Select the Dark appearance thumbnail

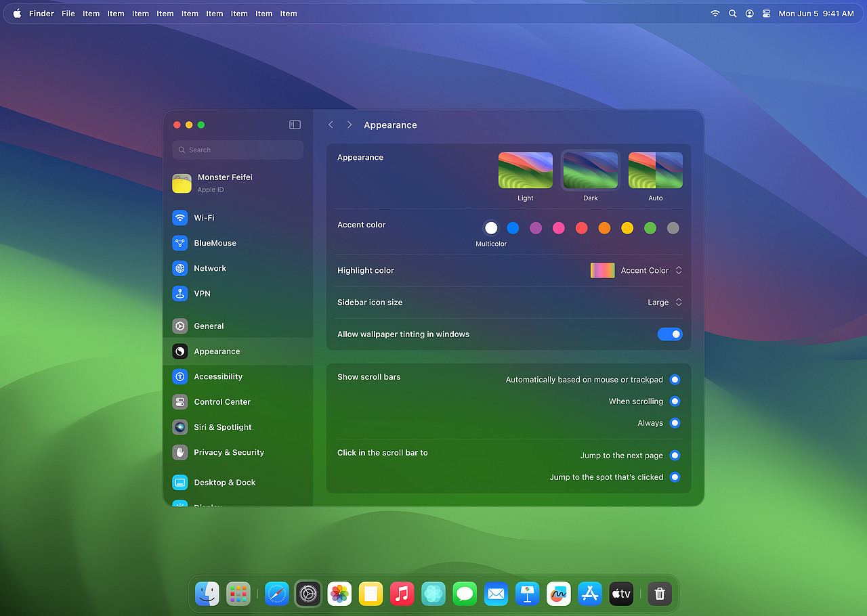click(590, 170)
